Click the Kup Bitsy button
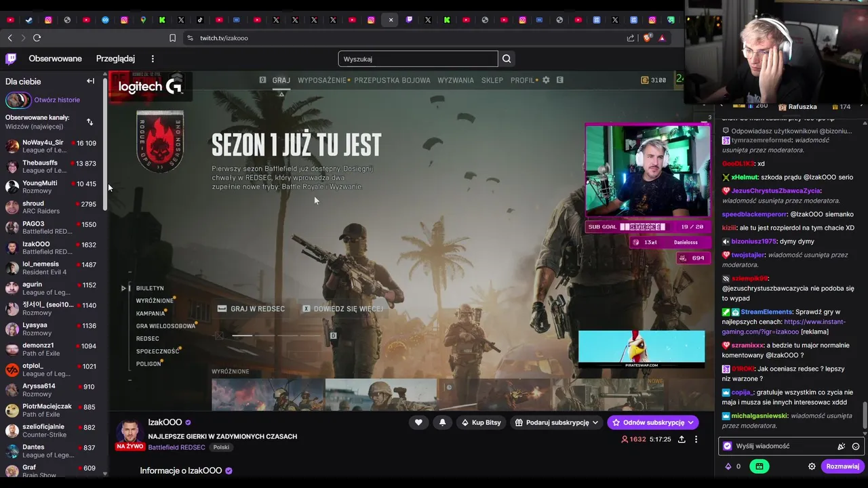This screenshot has width=868, height=488. [x=481, y=422]
